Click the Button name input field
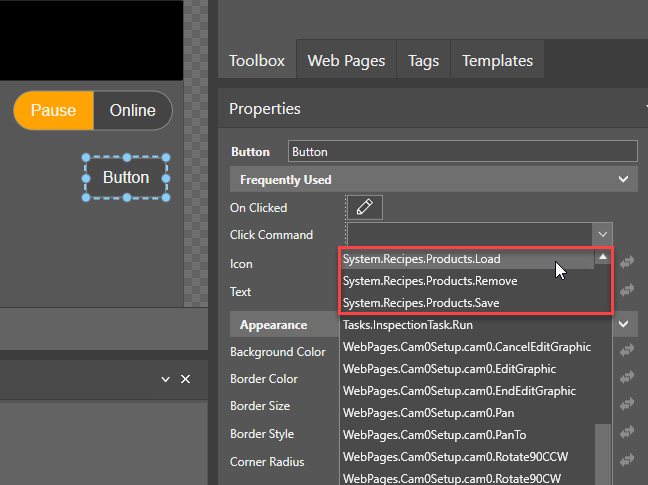The width and height of the screenshot is (648, 485). (x=462, y=152)
